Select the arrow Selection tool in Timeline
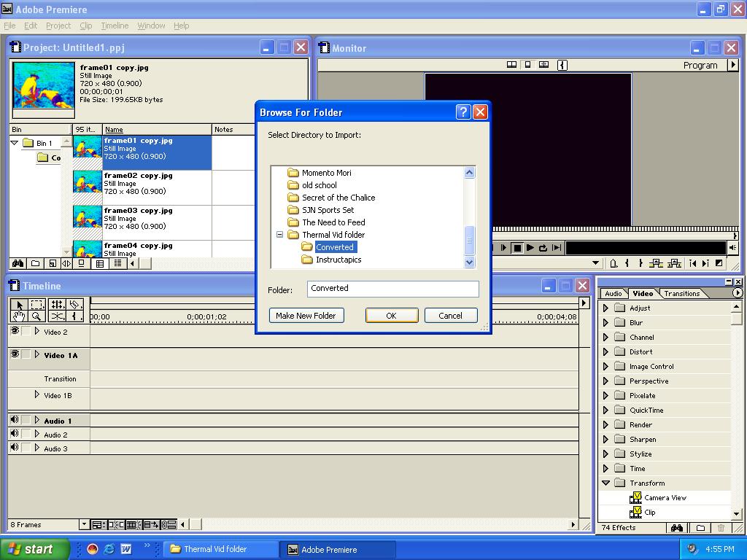Image resolution: width=747 pixels, height=560 pixels. [19, 304]
